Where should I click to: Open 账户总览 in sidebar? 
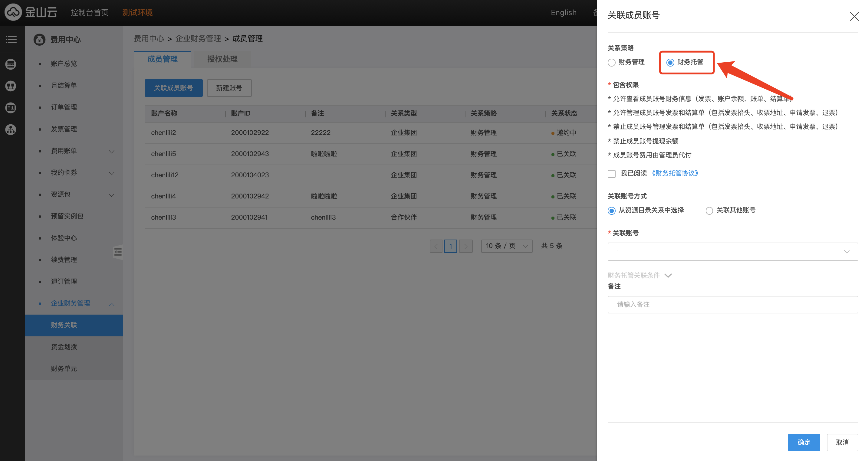click(x=64, y=63)
